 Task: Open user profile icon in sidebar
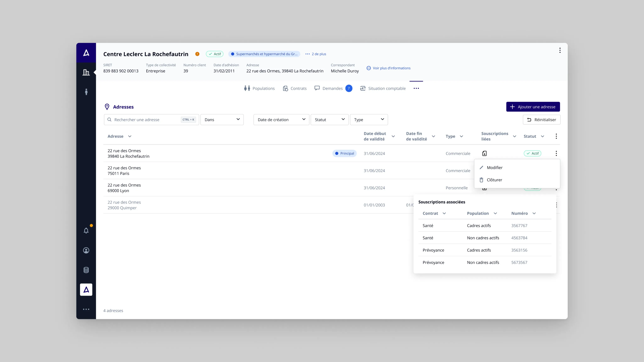click(86, 250)
